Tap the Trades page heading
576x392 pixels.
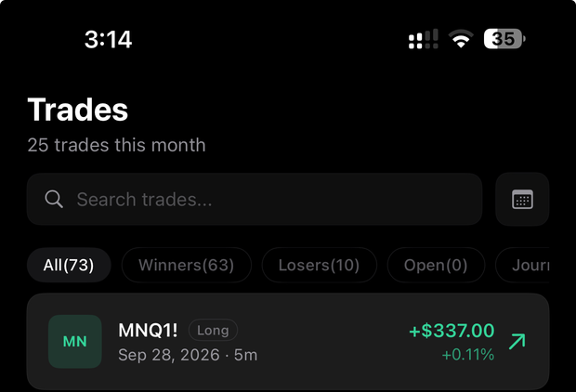pos(77,110)
